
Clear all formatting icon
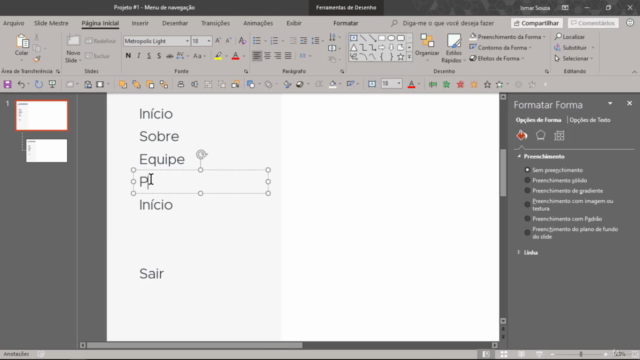tap(242, 41)
